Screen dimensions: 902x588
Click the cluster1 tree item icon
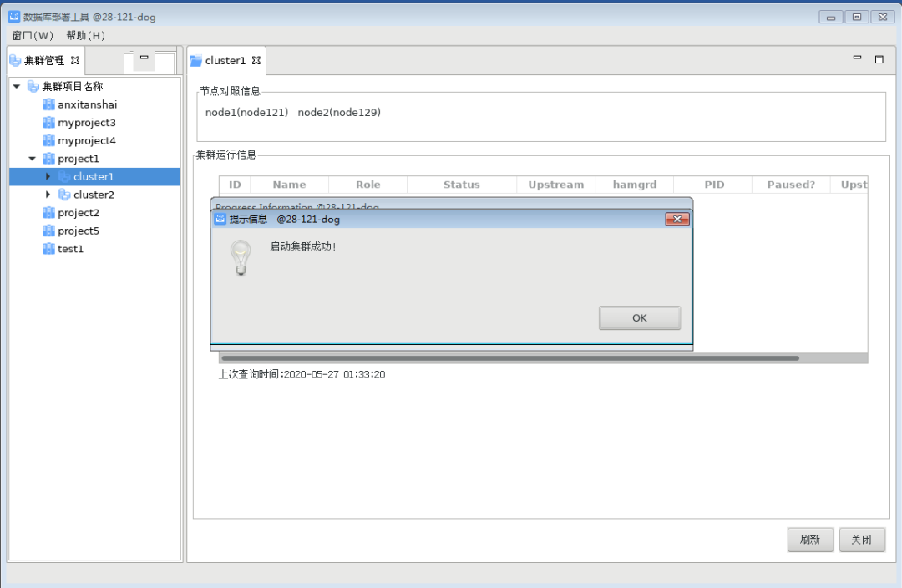[x=64, y=176]
